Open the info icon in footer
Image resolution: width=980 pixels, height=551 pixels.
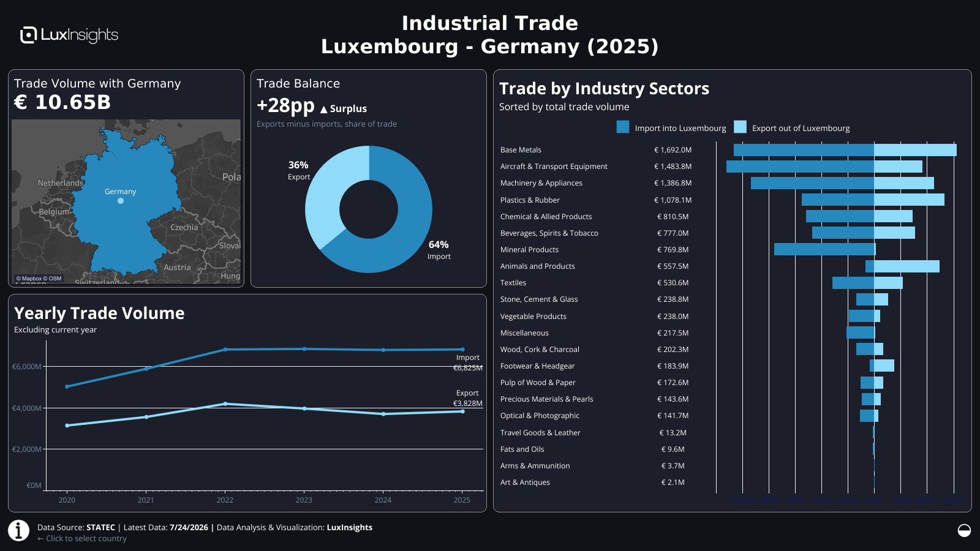[x=19, y=530]
